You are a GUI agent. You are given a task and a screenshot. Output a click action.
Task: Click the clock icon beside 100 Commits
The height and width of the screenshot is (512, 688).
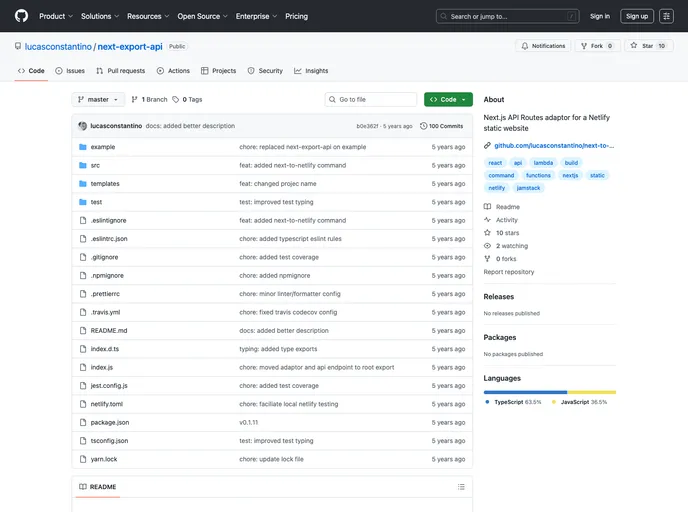point(423,126)
